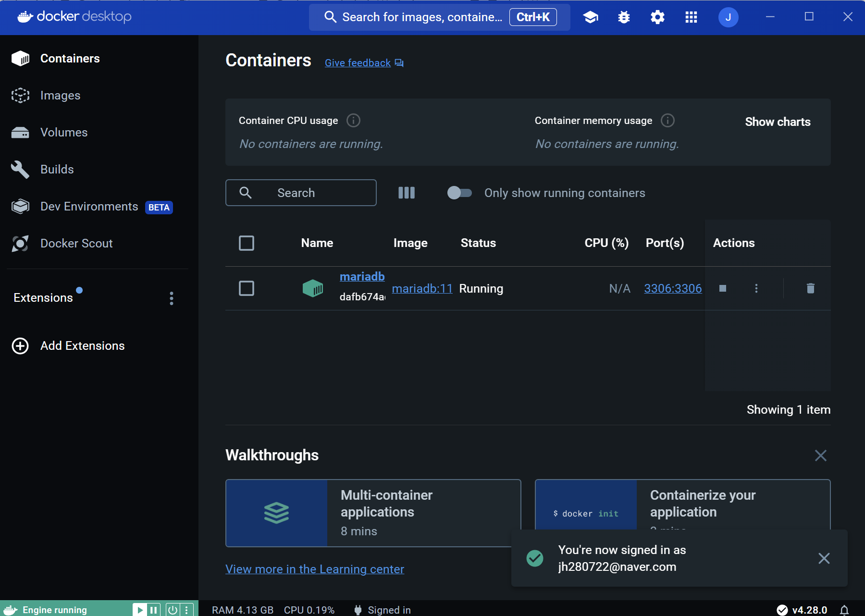This screenshot has height=616, width=865.
Task: Click the CPU (%) column header
Action: [x=606, y=243]
